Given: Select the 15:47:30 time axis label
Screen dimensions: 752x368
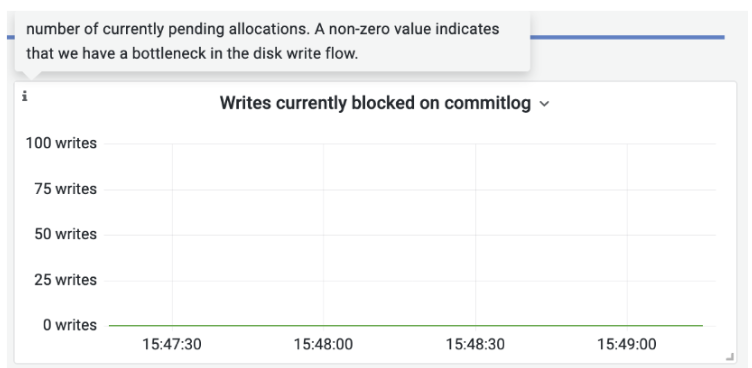Looking at the screenshot, I should click(172, 344).
